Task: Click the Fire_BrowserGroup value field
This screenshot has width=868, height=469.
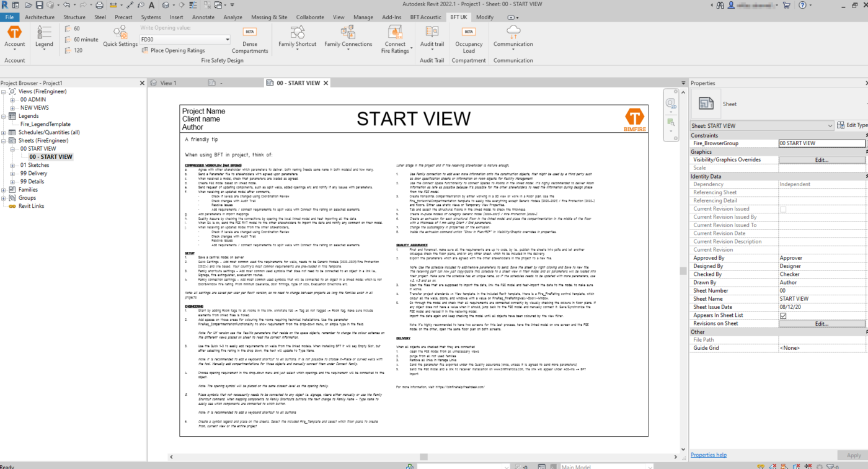Action: coord(822,143)
